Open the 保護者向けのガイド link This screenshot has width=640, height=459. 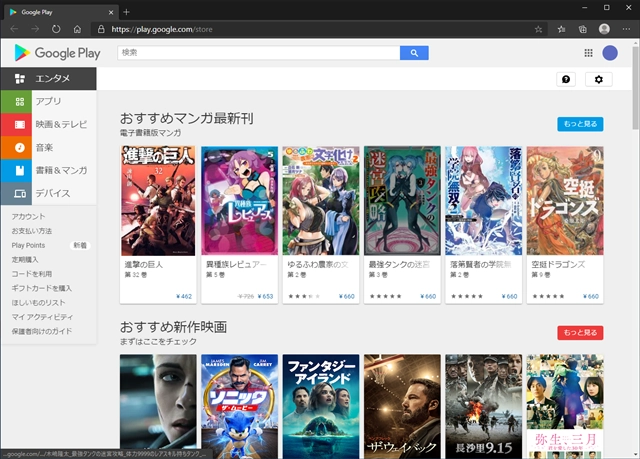tap(42, 331)
